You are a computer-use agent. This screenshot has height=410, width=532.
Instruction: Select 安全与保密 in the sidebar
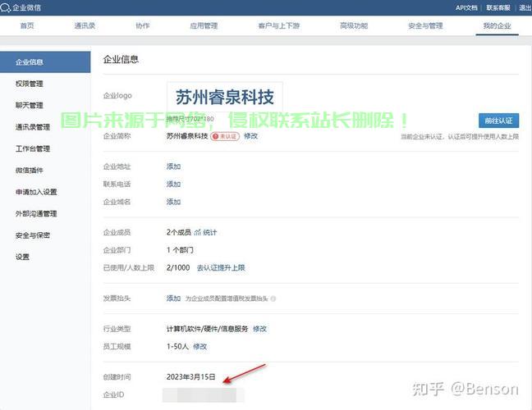[33, 235]
